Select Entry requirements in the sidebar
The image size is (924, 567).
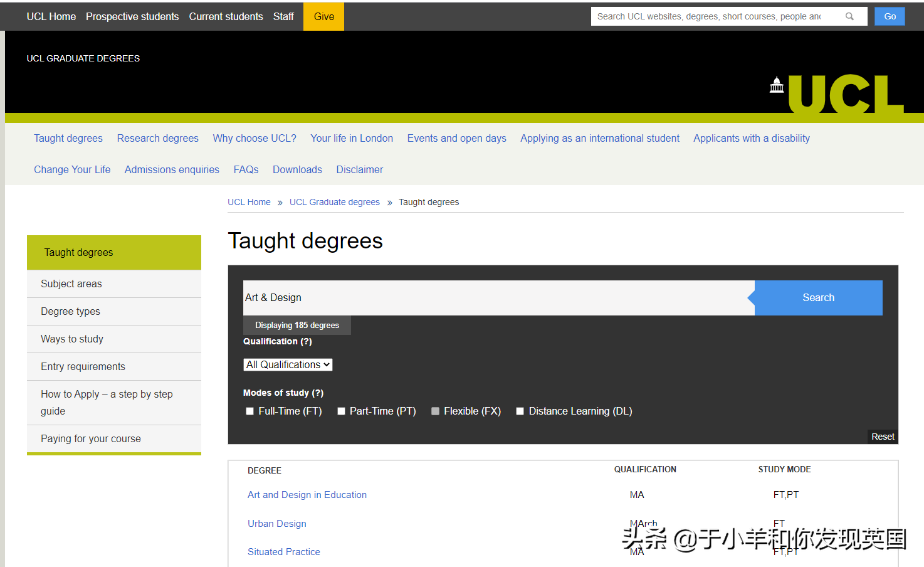click(114, 367)
